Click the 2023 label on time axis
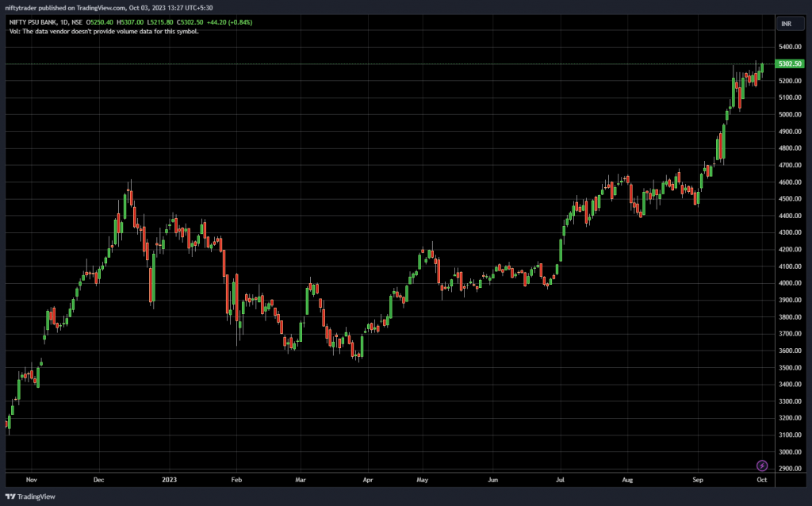Viewport: 812px width, 506px height. (170, 480)
